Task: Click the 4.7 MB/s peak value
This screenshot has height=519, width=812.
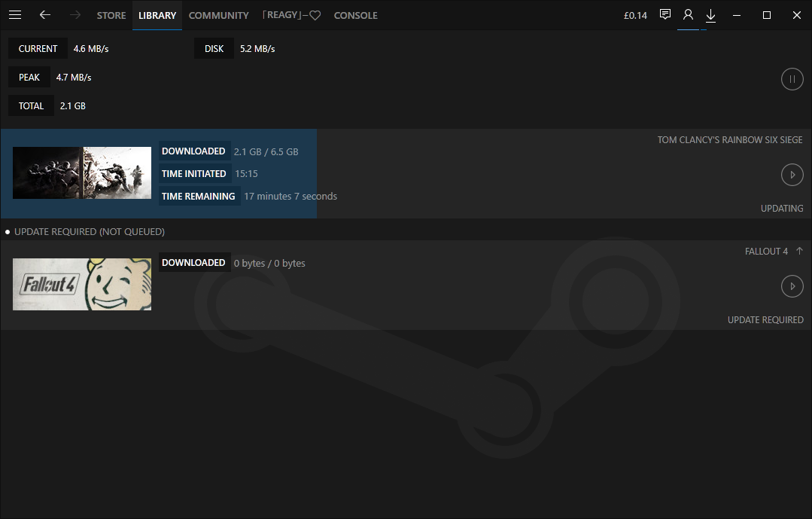Action: point(74,78)
